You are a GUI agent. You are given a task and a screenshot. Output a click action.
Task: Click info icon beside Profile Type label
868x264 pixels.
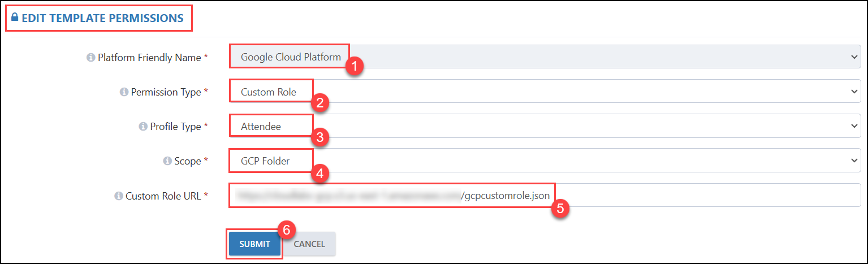(142, 127)
